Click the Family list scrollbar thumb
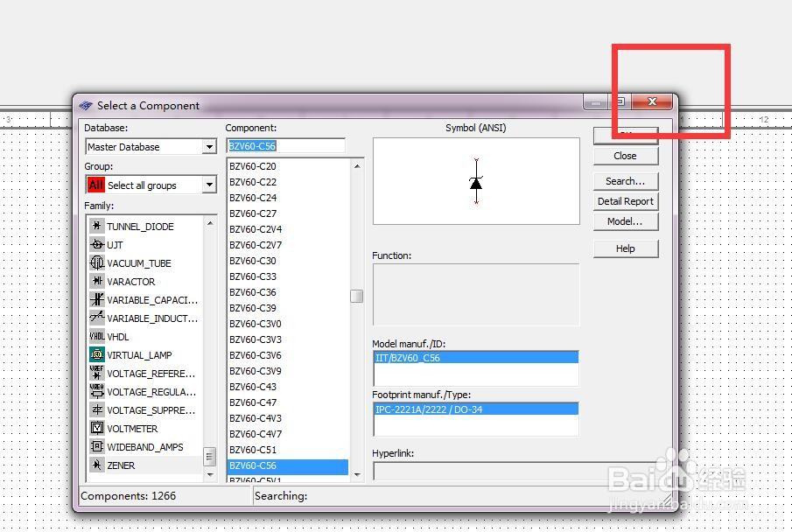 pyautogui.click(x=210, y=456)
